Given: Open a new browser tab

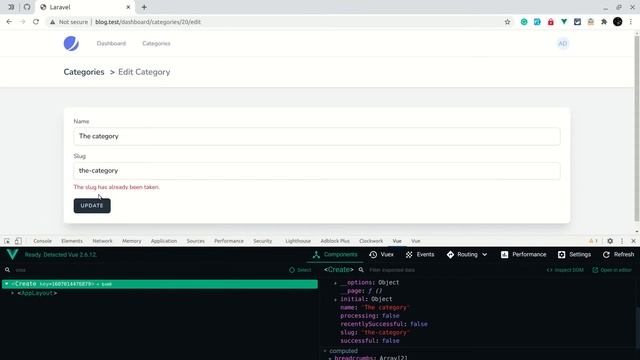Looking at the screenshot, I should point(144,7).
